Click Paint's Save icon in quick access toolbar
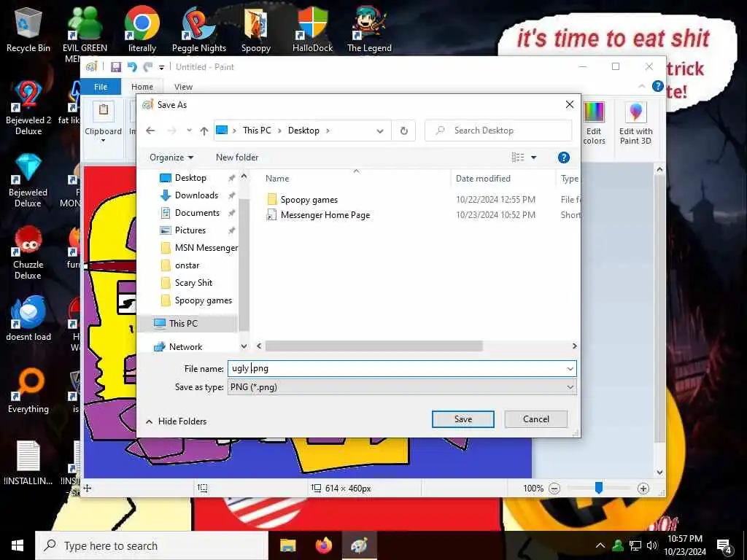The width and height of the screenshot is (747, 560). pos(116,67)
